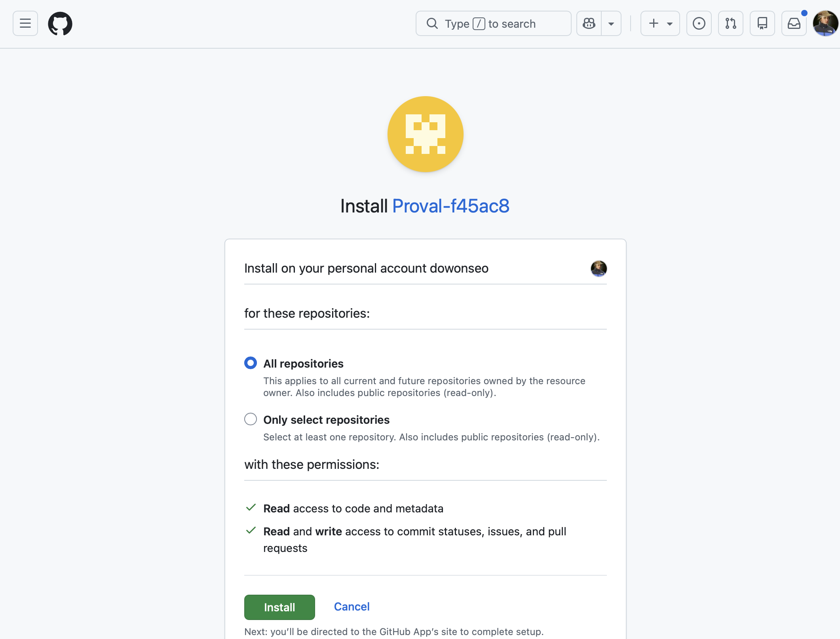Click the yellow Proval app logo
The height and width of the screenshot is (639, 840).
[426, 134]
